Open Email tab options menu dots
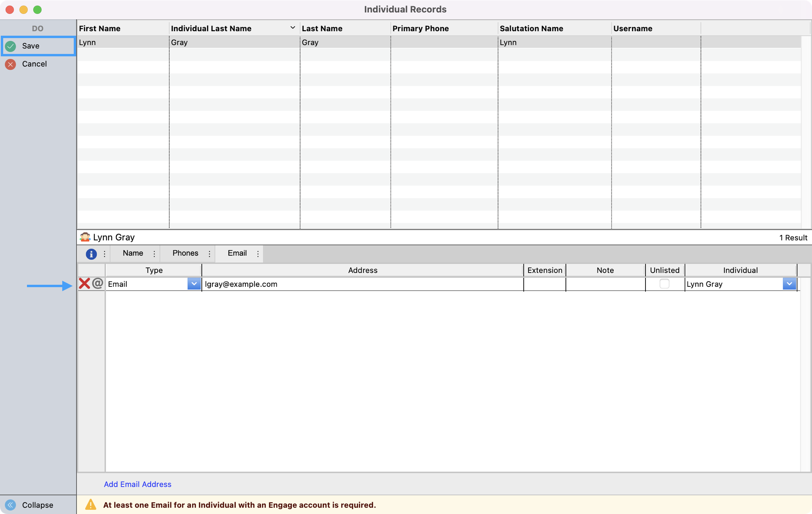 258,254
